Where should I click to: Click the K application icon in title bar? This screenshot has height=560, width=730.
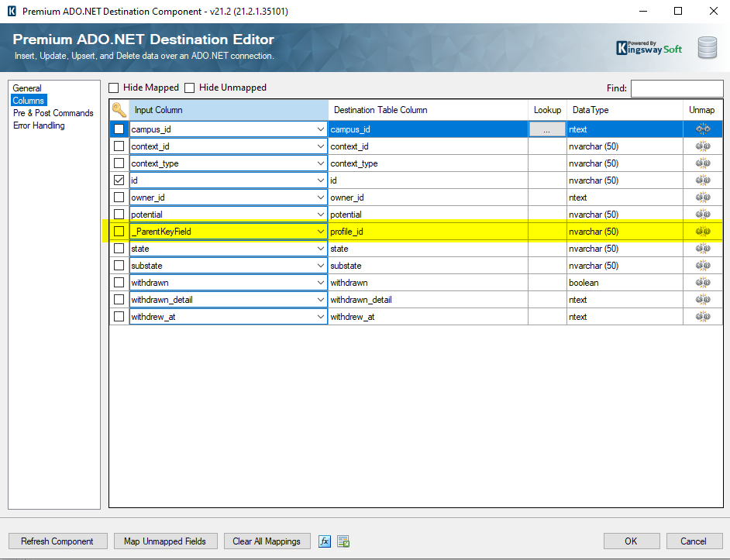click(x=12, y=11)
